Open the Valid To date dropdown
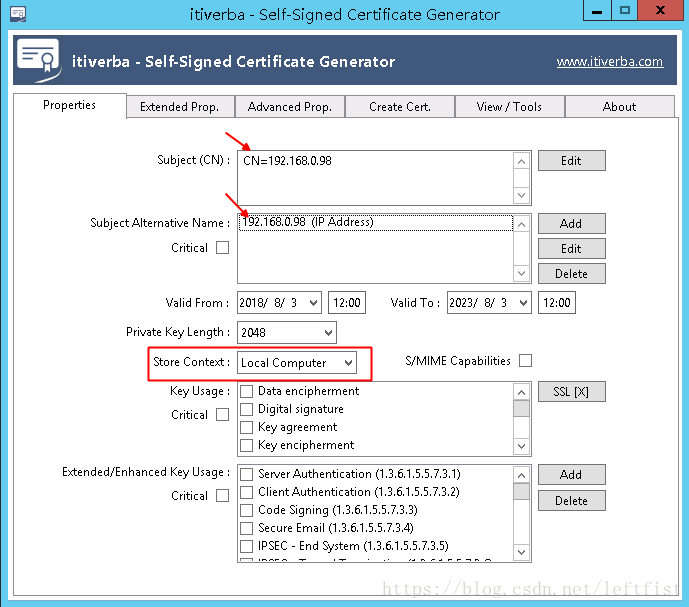This screenshot has height=607, width=689. [x=523, y=303]
